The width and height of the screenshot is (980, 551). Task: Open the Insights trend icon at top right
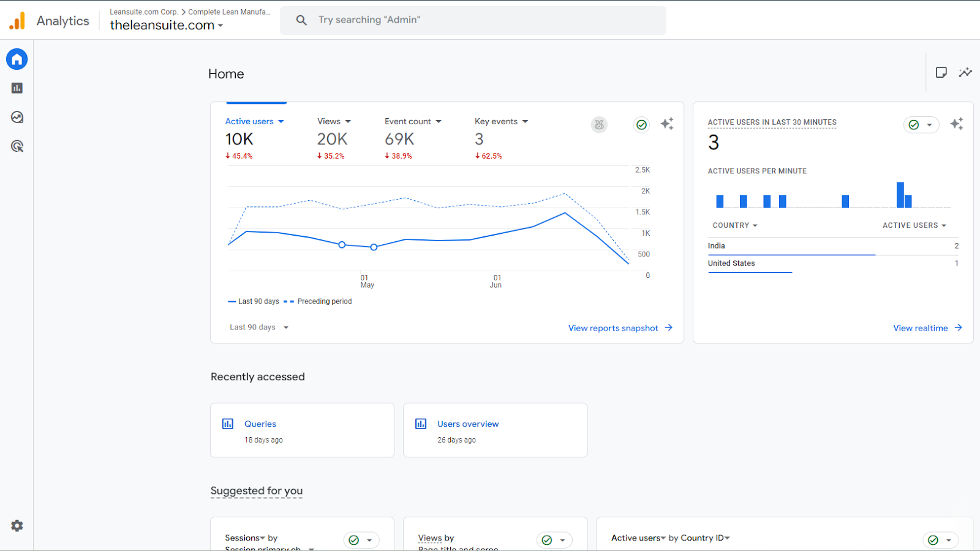click(x=965, y=72)
